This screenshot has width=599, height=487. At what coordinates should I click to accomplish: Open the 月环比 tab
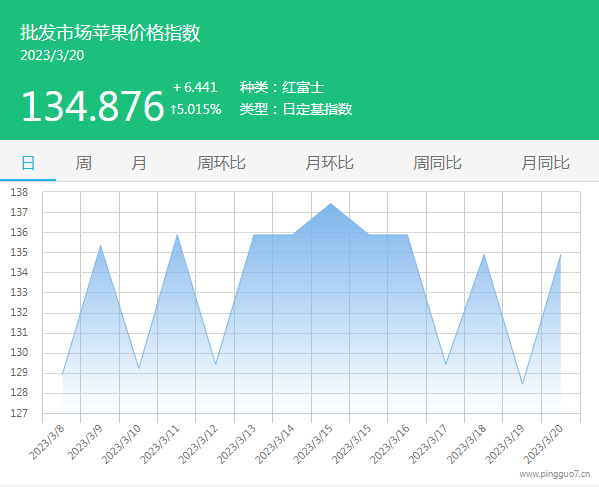pyautogui.click(x=329, y=163)
